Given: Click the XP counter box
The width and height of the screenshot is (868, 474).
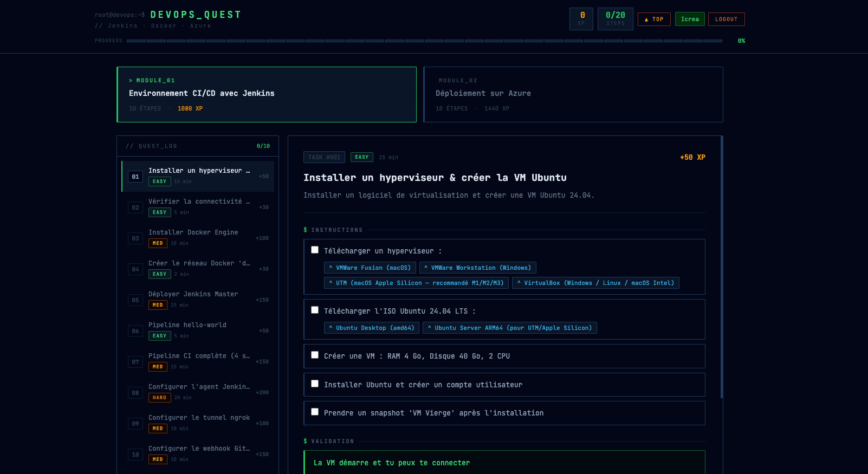Looking at the screenshot, I should pos(581,19).
